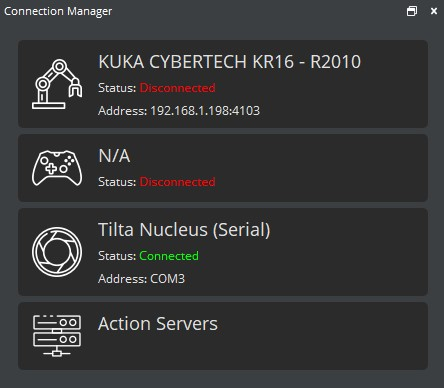Select the N/A controller title
The width and height of the screenshot is (444, 388).
tap(114, 156)
